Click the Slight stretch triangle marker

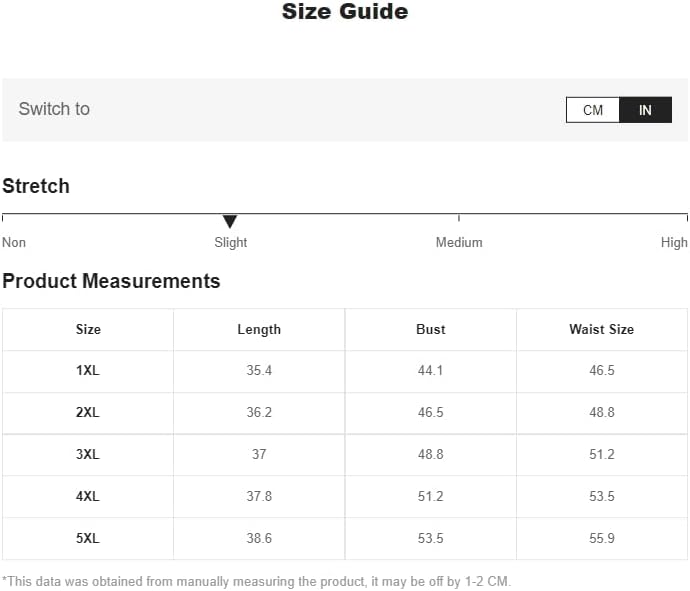click(x=230, y=221)
